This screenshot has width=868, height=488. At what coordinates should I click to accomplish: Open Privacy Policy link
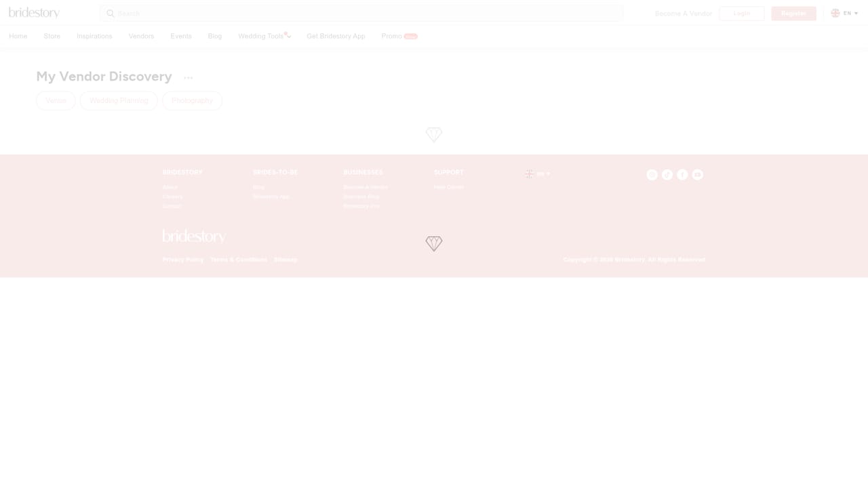pos(183,260)
